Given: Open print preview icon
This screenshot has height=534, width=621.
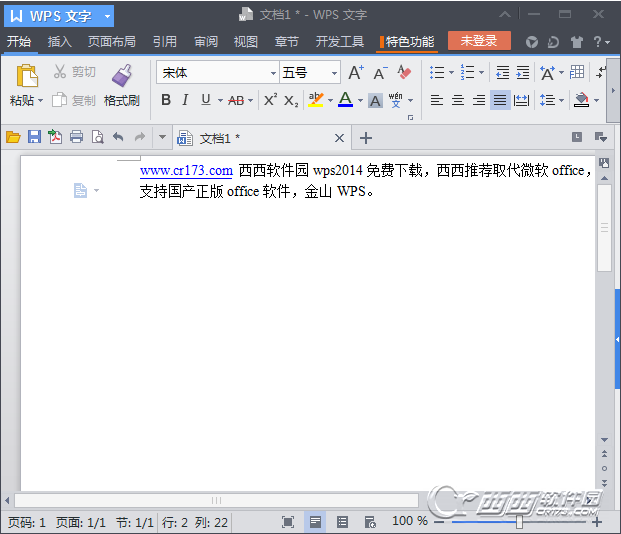Looking at the screenshot, I should click(97, 137).
